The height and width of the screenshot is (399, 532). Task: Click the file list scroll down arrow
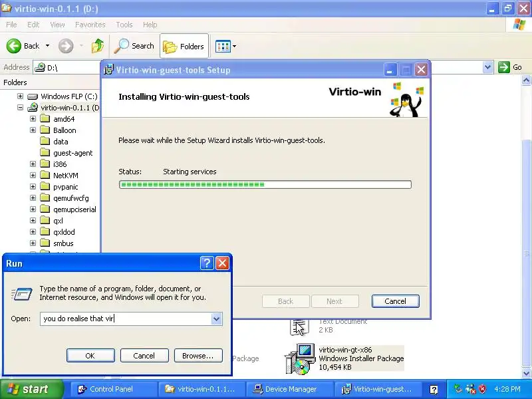(x=526, y=373)
